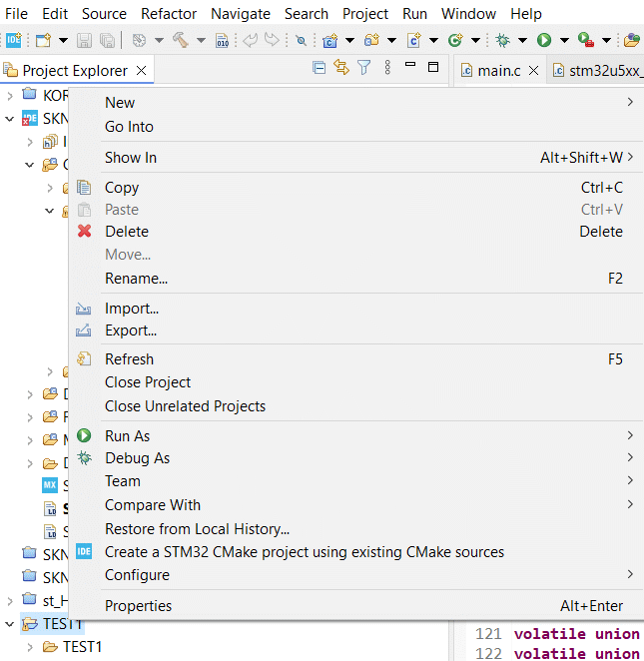The image size is (644, 661).
Task: Open dropdown arrow next to Debug button
Action: click(x=522, y=41)
